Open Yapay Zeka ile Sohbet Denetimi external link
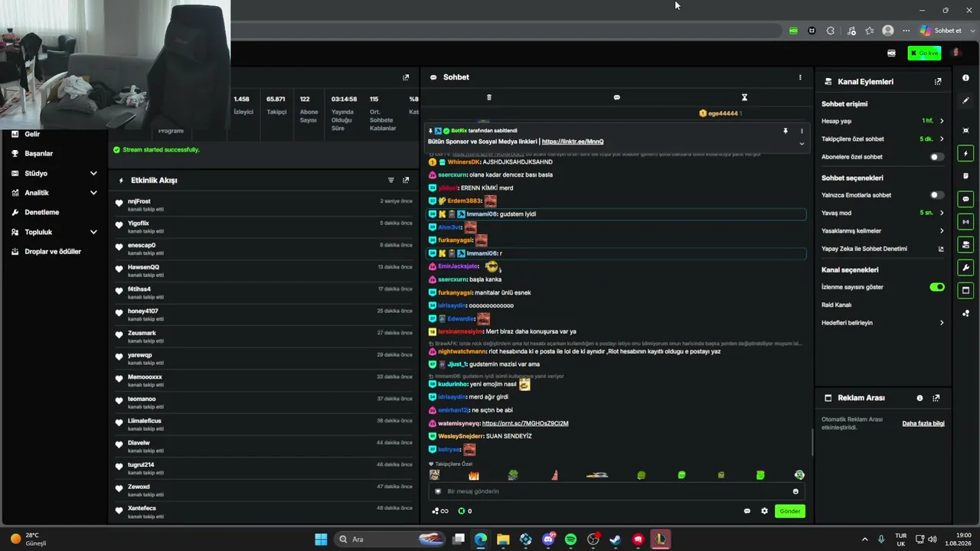Image resolution: width=980 pixels, height=551 pixels. click(941, 249)
